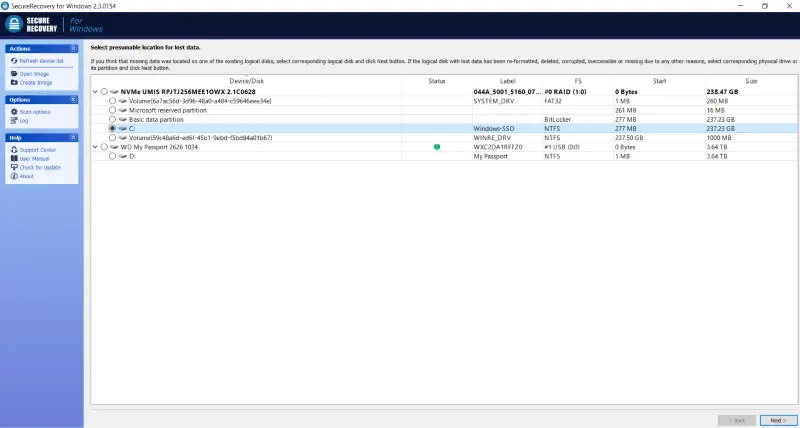Image resolution: width=800 pixels, height=428 pixels.
Task: Collapse the WD My Passport tree
Action: coord(95,147)
